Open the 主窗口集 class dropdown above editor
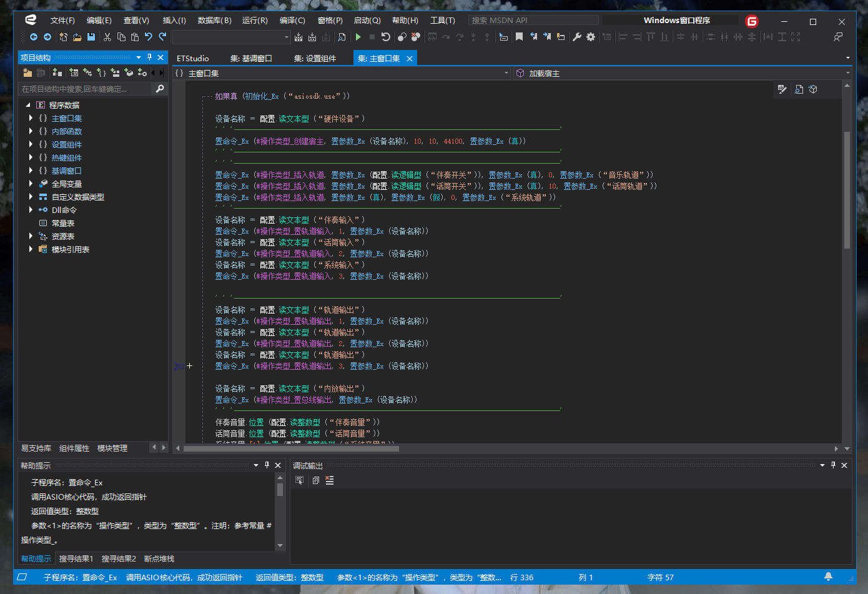 506,73
